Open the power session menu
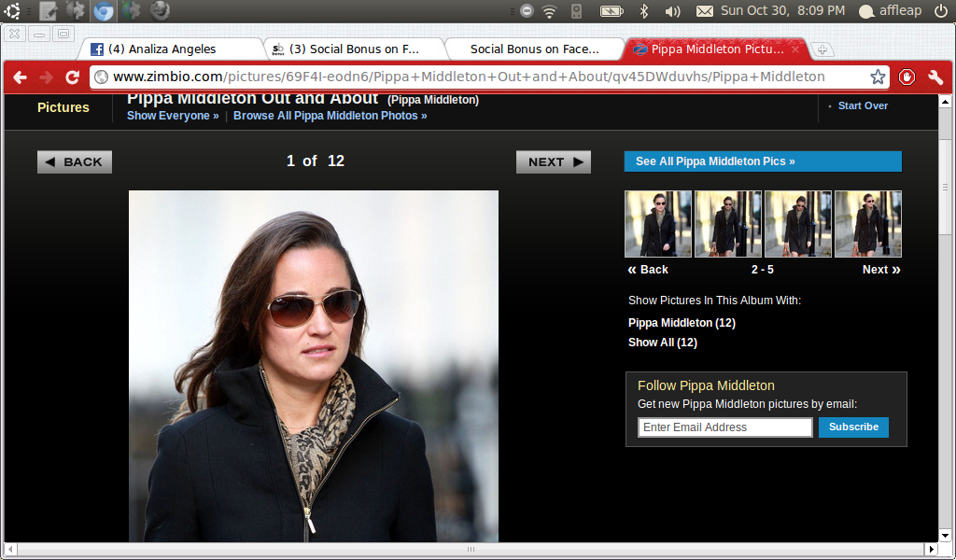 coord(941,10)
